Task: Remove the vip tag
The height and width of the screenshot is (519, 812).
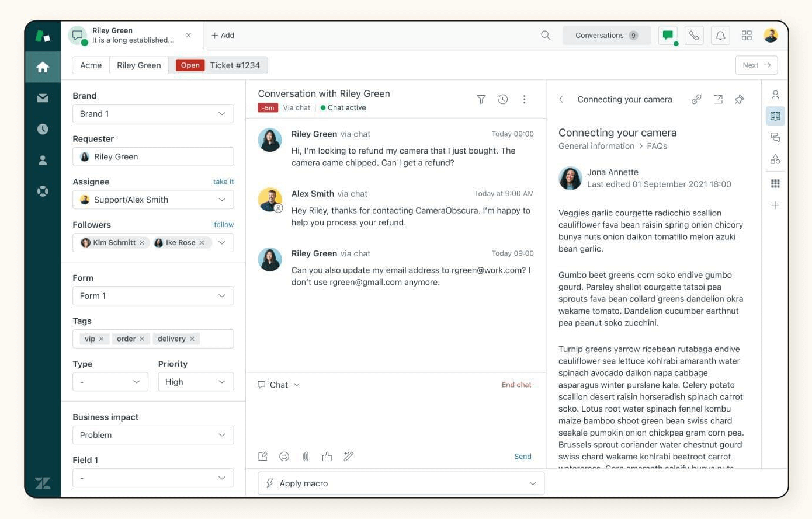Action: pyautogui.click(x=101, y=339)
